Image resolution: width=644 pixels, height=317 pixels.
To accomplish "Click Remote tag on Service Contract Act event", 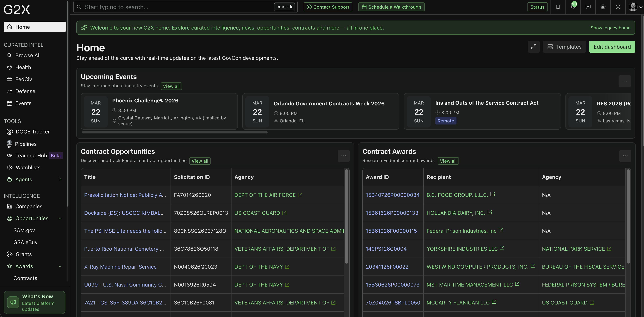I will [x=445, y=121].
